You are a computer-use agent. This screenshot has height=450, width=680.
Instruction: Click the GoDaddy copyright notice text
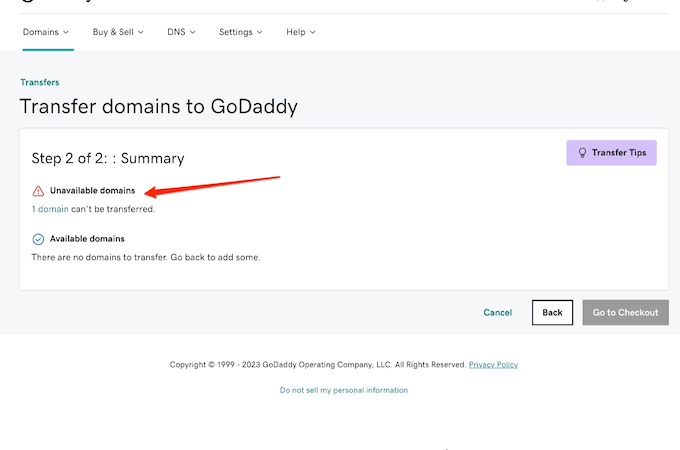[x=317, y=365]
